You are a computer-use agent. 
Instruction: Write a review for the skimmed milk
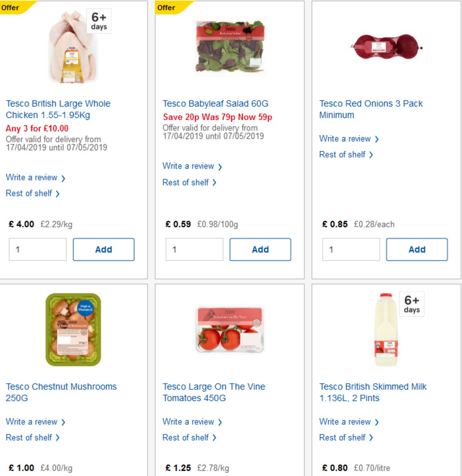345,422
